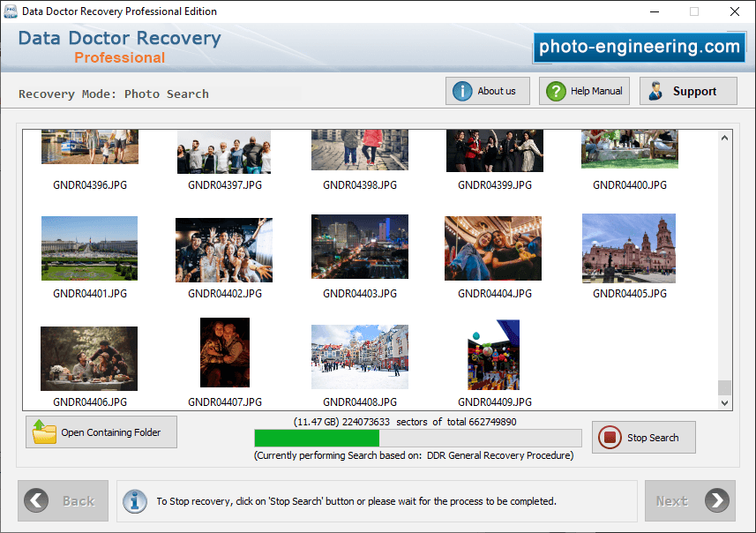Select the GNDR04403.JPG night city thumbnail
This screenshot has height=533, width=756.
tap(360, 246)
